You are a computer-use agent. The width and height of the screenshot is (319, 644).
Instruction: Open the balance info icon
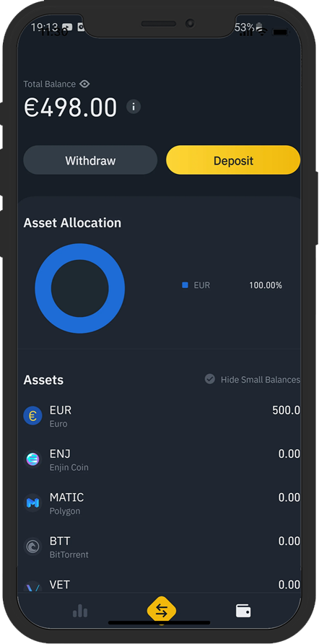pos(134,107)
